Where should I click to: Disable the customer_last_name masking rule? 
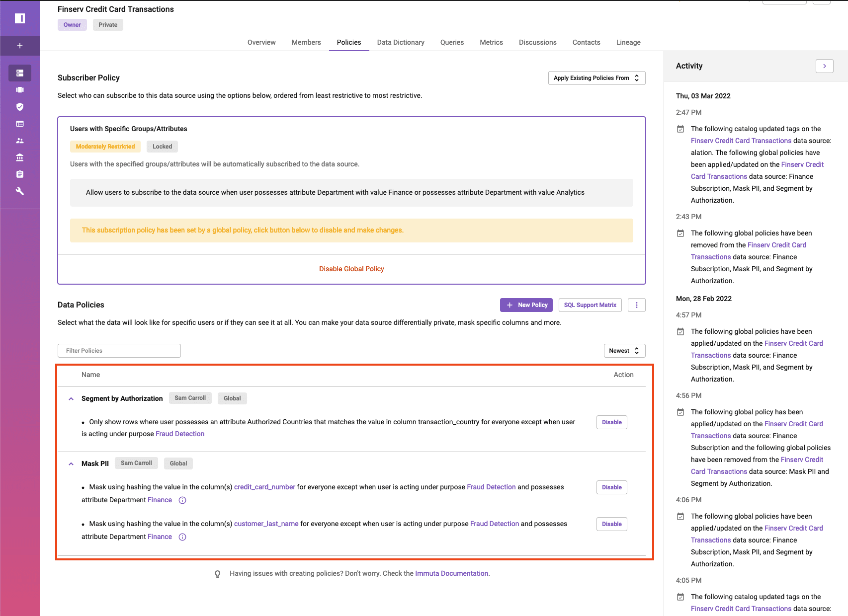click(x=611, y=524)
